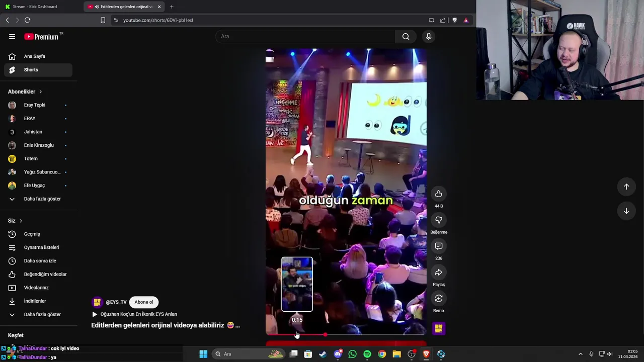This screenshot has height=362, width=644.
Task: Click the seek preview thumbnail at 0:15
Action: pos(297,284)
